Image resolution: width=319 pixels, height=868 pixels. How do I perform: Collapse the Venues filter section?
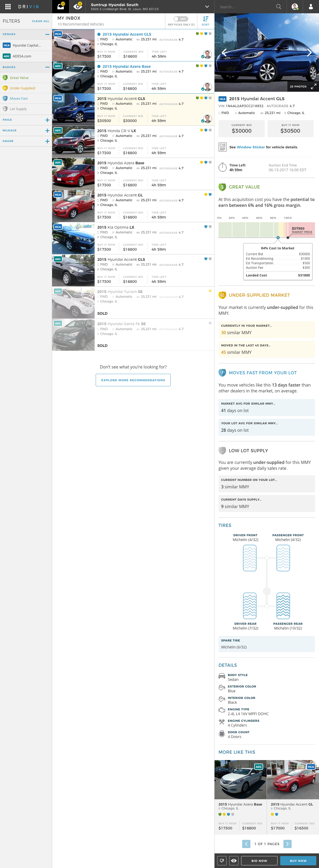[x=47, y=34]
